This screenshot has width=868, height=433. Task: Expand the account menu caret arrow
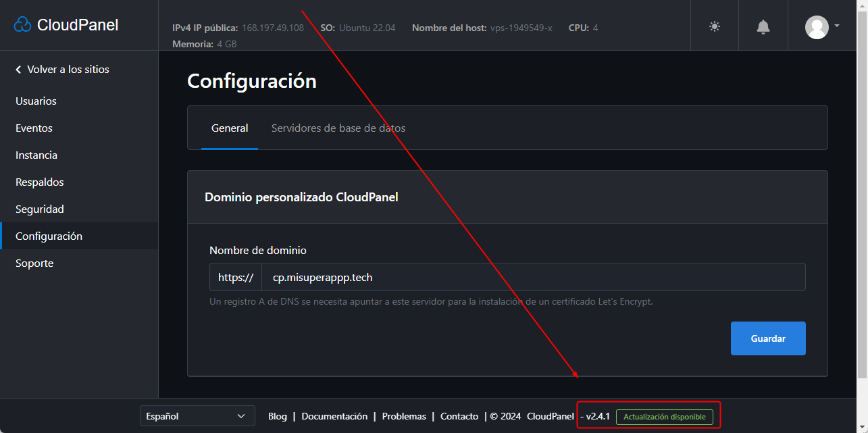click(837, 26)
